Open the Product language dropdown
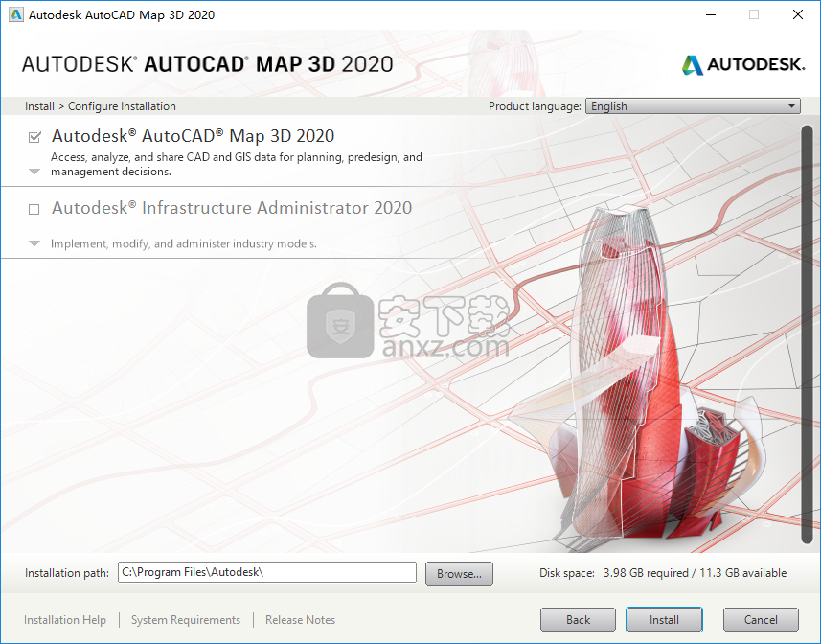 pyautogui.click(x=693, y=105)
